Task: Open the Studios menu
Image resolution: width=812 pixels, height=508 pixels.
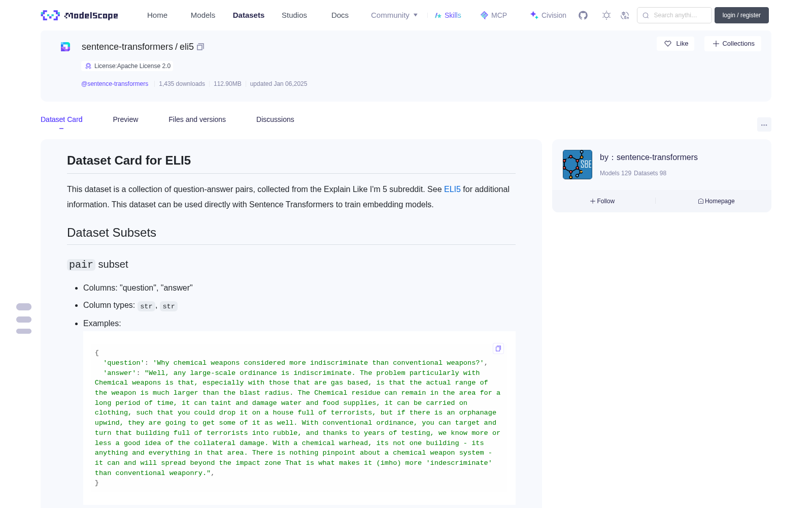Action: tap(294, 15)
